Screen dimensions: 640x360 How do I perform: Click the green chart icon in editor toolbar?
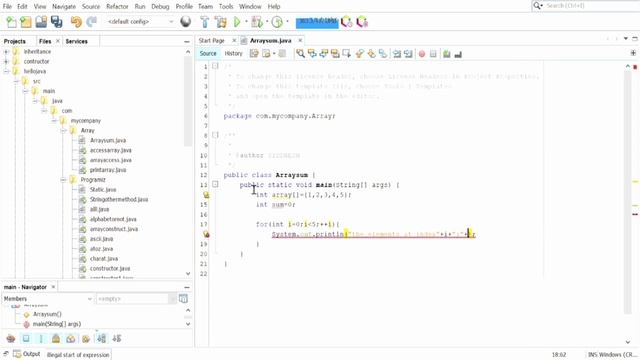pyautogui.click(x=447, y=54)
